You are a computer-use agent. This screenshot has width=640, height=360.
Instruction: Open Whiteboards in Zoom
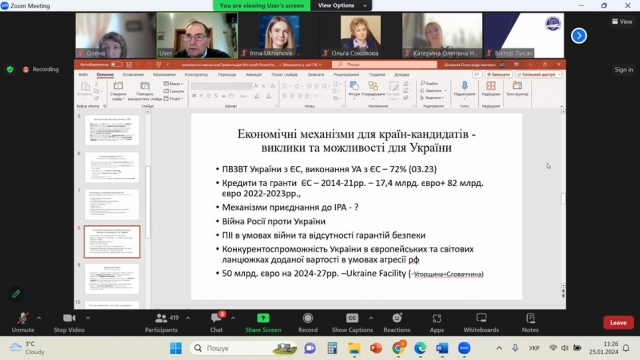point(481,322)
